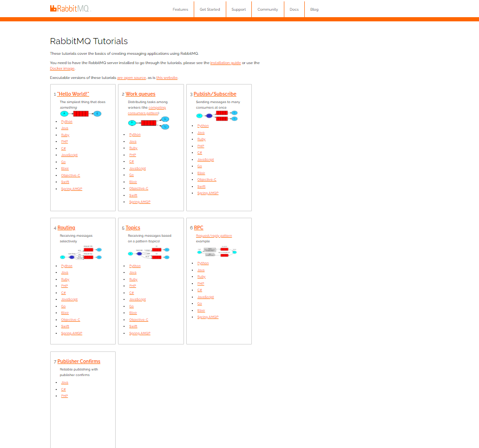
Task: Open Request/reply pattern link in RPC
Action: tap(214, 235)
